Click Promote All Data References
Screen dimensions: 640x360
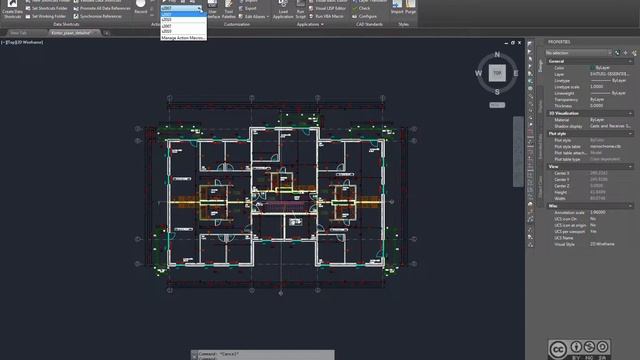click(x=105, y=8)
